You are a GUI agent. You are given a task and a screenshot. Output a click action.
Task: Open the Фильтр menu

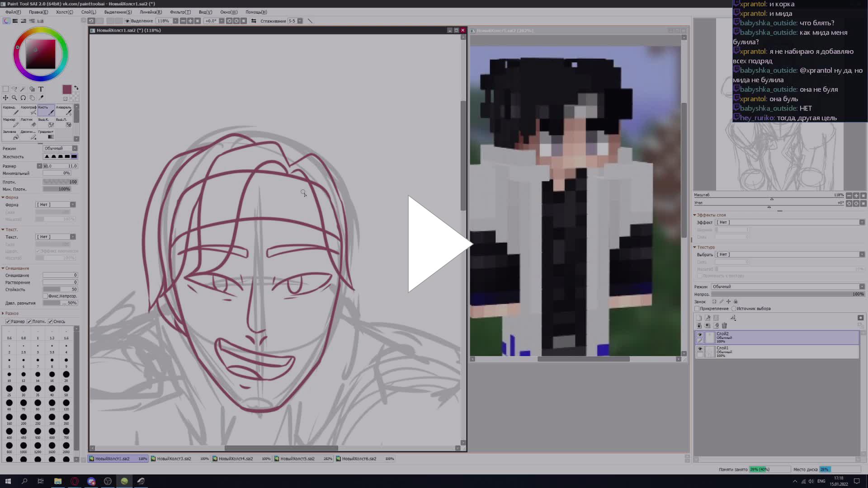(x=180, y=12)
